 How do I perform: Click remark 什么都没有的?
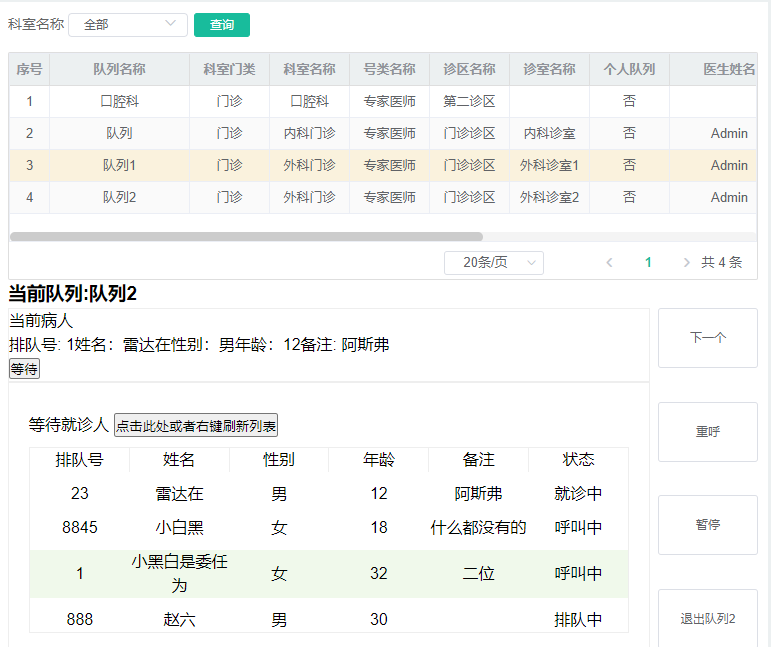478,528
